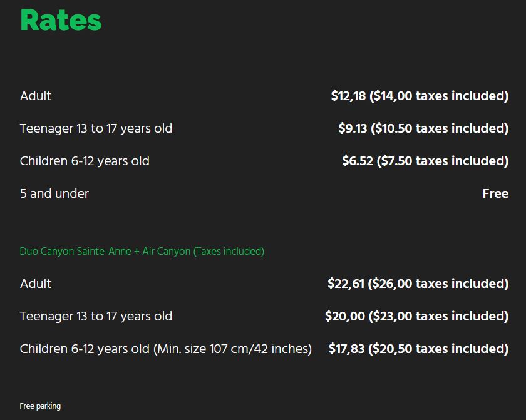Click the green Rates heading
Screen dimensions: 526x420
[x=61, y=21]
